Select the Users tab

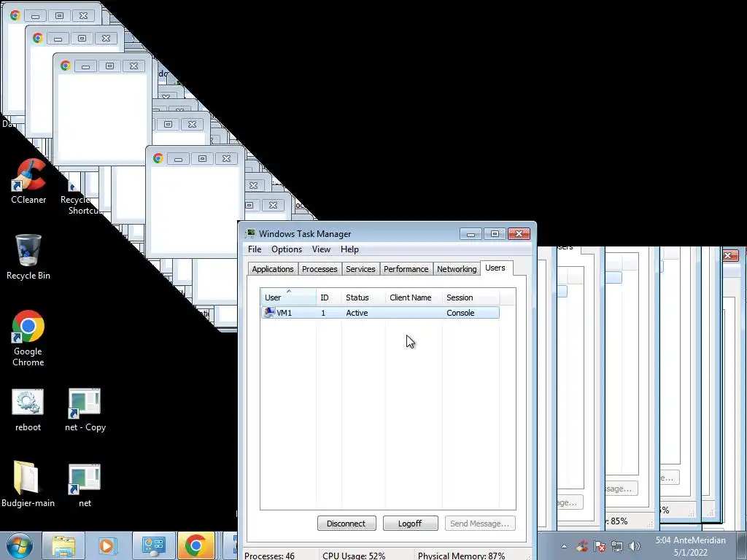[x=495, y=268]
